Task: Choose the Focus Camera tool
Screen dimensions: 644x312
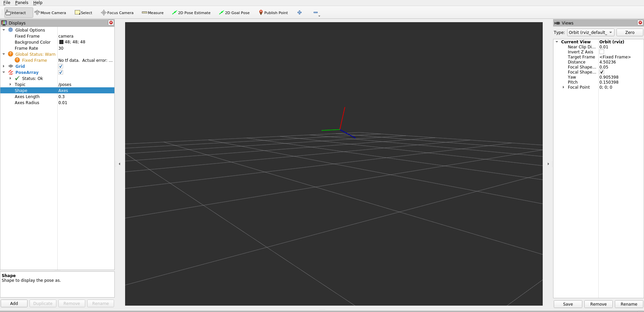Action: coord(117,13)
